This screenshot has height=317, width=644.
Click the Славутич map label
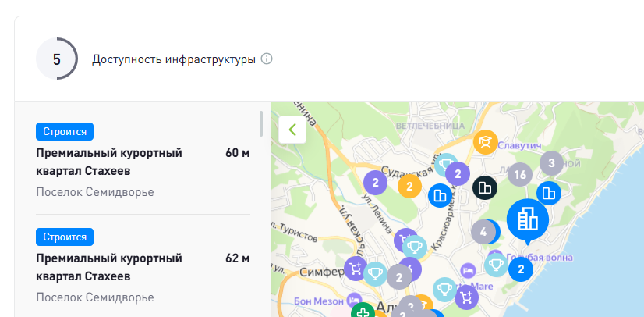(x=519, y=145)
